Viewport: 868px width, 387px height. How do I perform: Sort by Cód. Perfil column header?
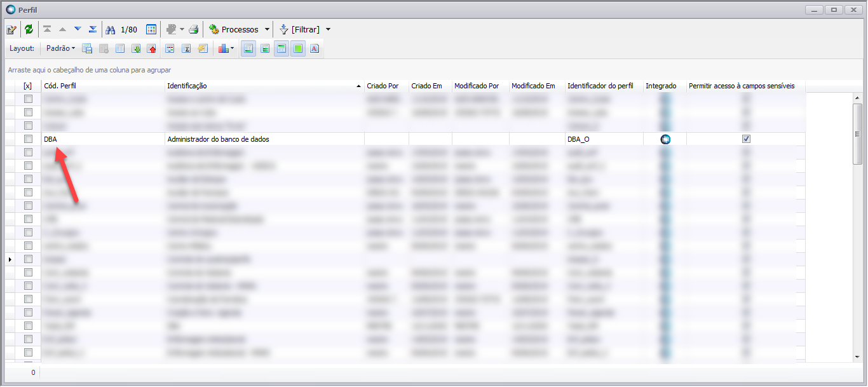pyautogui.click(x=103, y=86)
